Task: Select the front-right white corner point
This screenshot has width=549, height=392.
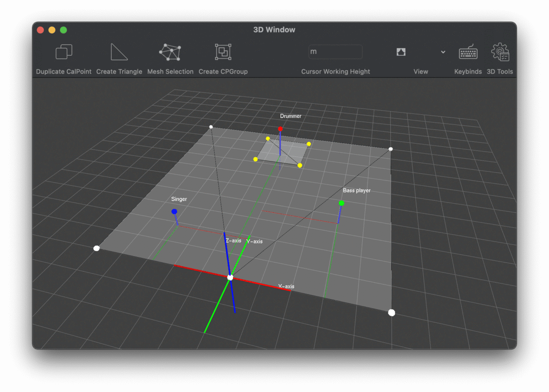Action: (392, 312)
